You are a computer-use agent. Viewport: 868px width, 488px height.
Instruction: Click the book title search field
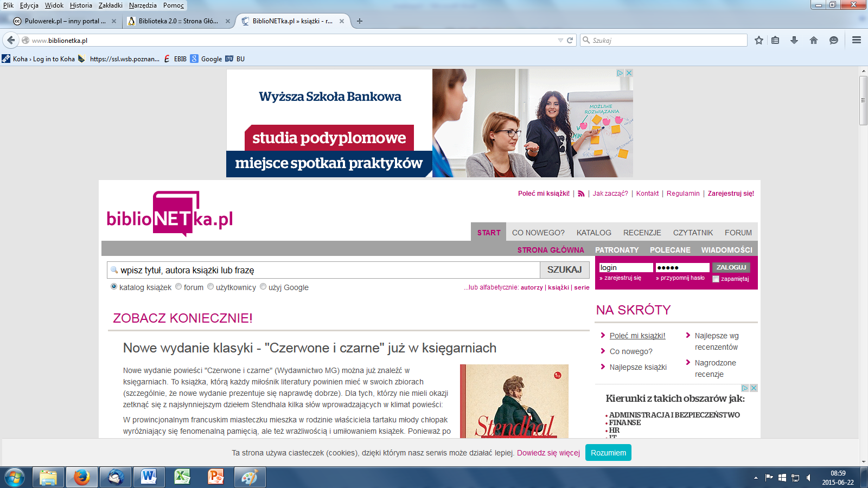(x=323, y=270)
